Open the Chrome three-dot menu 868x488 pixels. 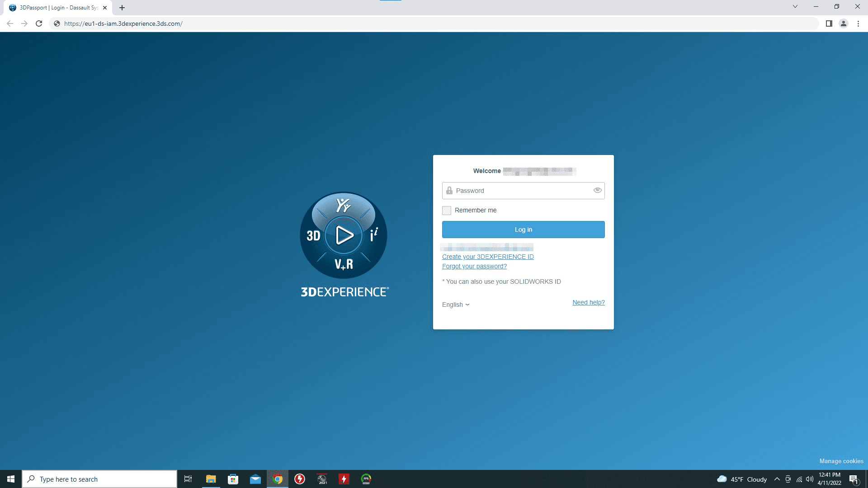coord(858,23)
